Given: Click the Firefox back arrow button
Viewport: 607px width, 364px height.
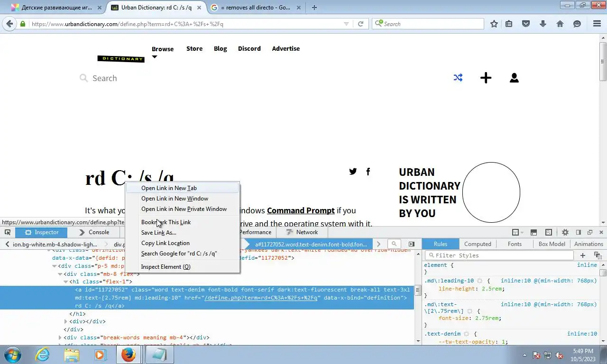Looking at the screenshot, I should point(9,24).
